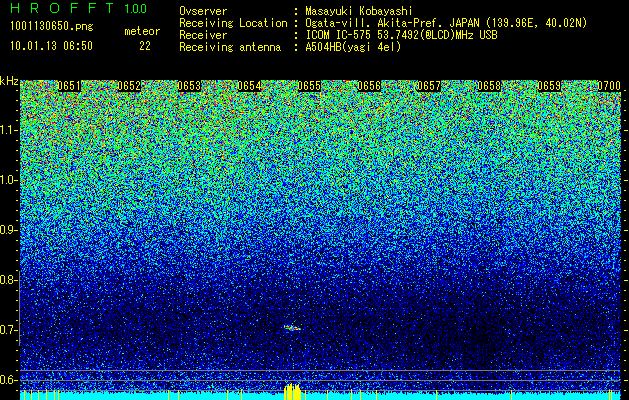Click the 0.6 kHz axis label

coord(8,380)
